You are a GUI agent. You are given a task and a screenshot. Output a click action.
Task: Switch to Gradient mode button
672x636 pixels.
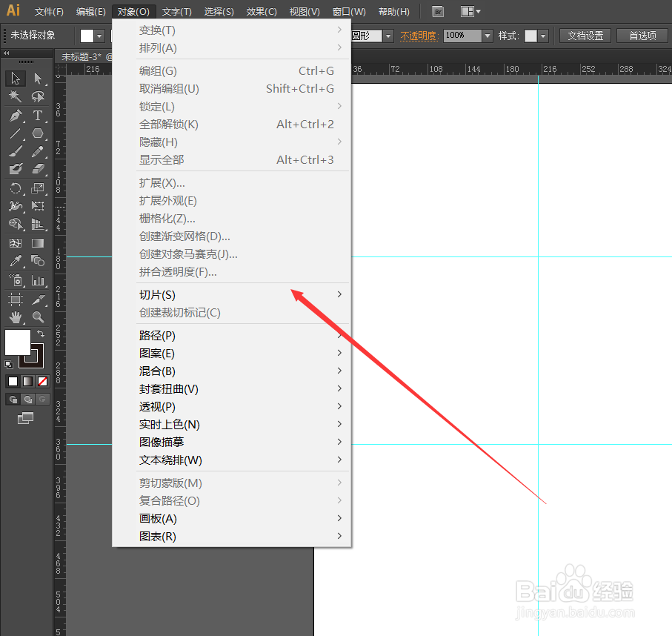28,381
